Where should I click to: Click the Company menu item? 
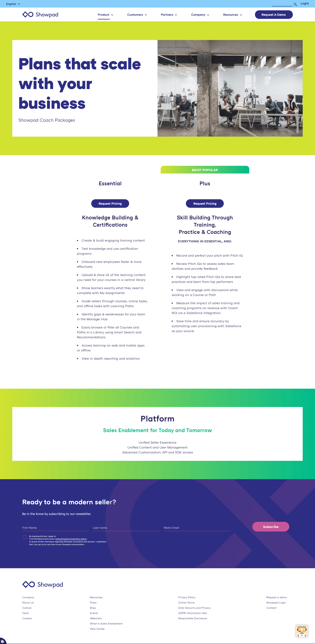200,15
